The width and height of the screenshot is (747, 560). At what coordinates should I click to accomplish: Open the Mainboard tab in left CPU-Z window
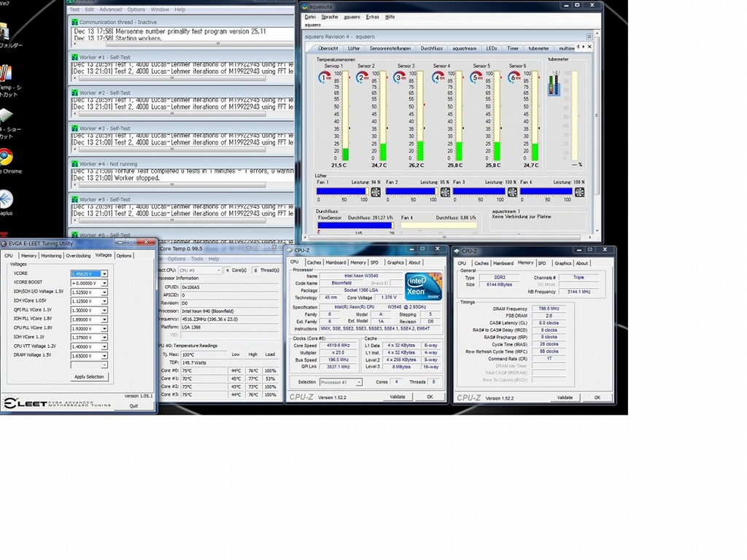point(336,262)
